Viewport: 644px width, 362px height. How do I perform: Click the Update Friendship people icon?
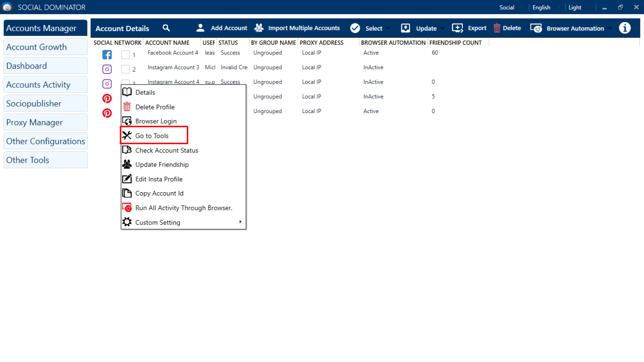click(127, 164)
